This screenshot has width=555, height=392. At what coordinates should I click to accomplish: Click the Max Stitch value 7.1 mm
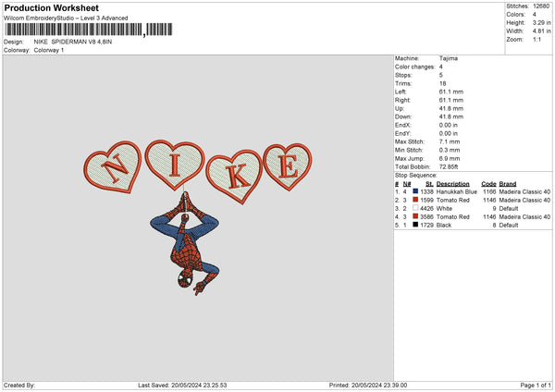(x=450, y=141)
